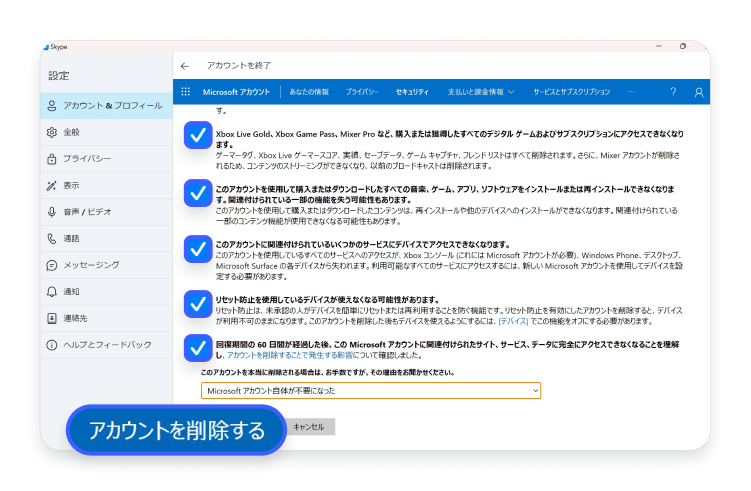Open the account profile avatar icon
The image size is (751, 491).
699,92
